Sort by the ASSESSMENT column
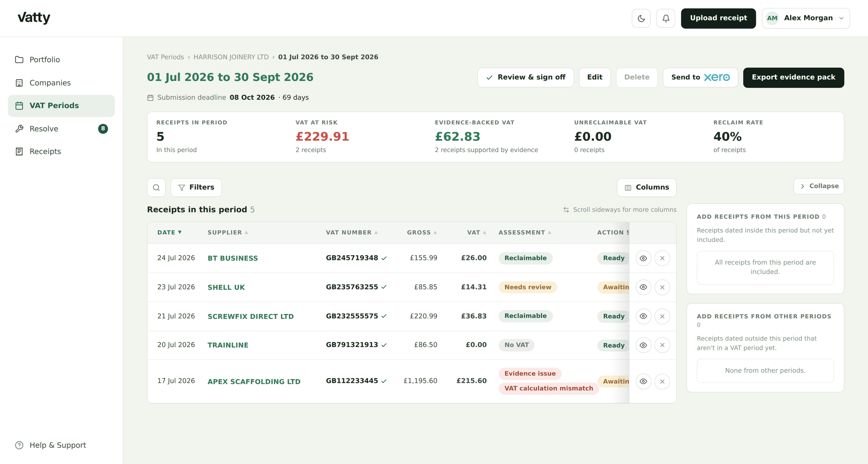The width and height of the screenshot is (868, 464). (525, 233)
